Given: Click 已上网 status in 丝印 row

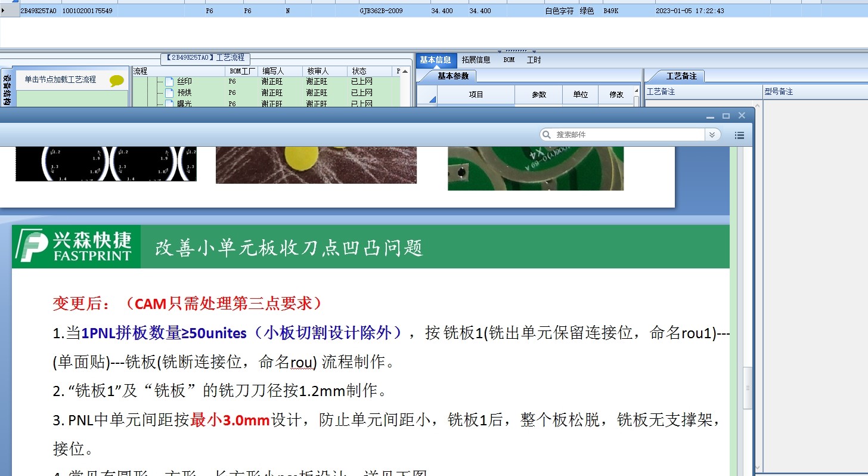Looking at the screenshot, I should pyautogui.click(x=362, y=82).
